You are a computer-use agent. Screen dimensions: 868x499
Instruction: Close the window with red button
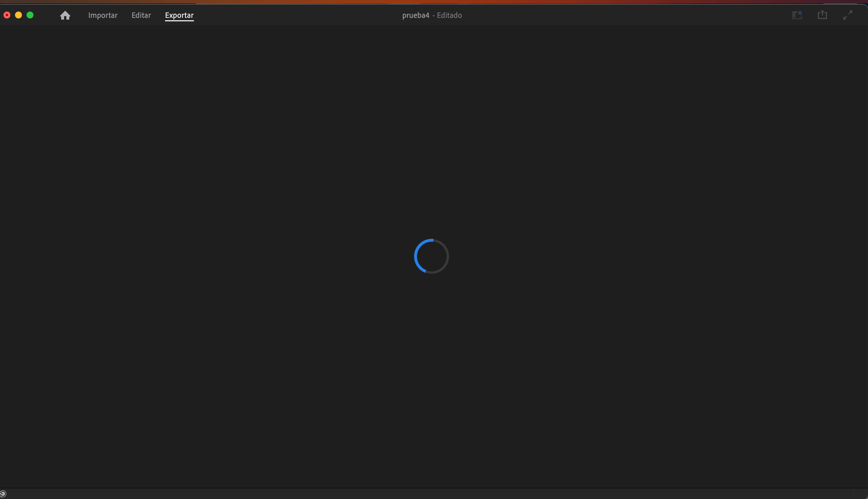coord(7,15)
